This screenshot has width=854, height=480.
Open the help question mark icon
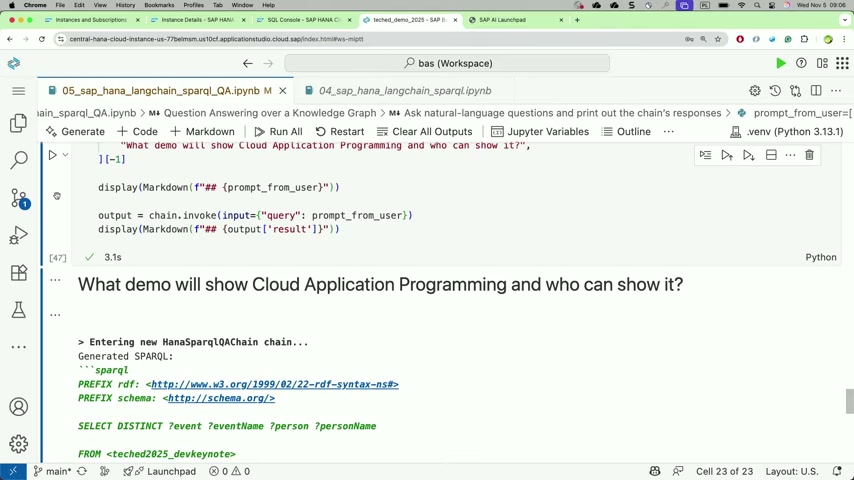(x=801, y=63)
